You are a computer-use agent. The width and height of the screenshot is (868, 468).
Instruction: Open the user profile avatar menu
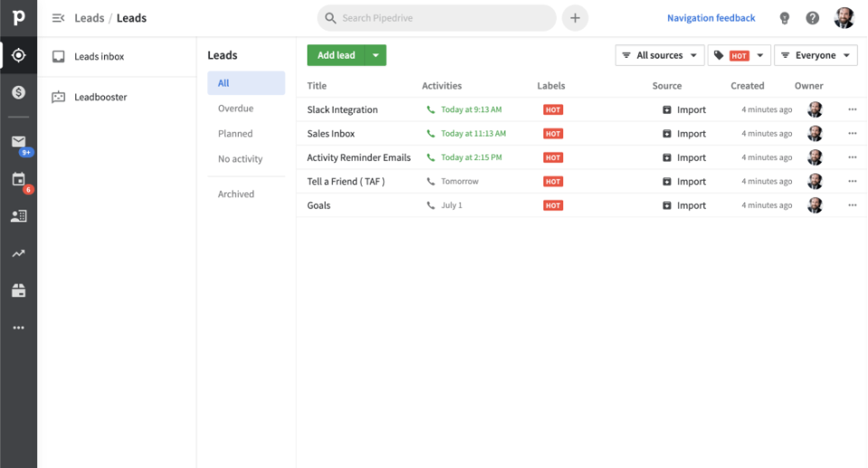point(844,18)
